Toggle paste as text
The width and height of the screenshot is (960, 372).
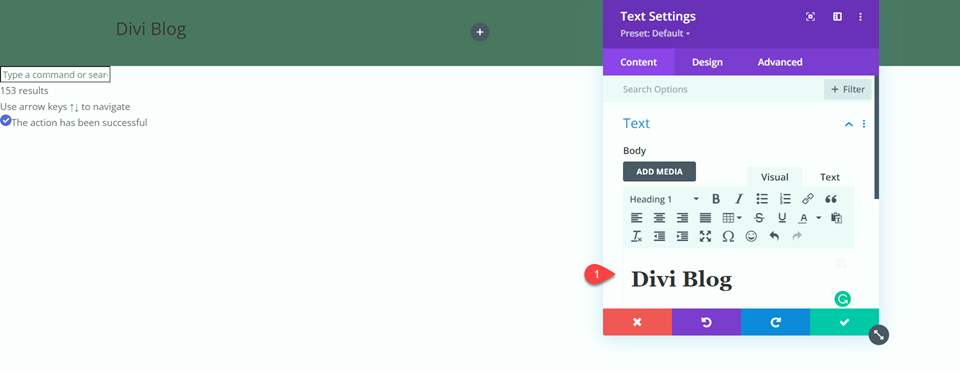click(837, 218)
